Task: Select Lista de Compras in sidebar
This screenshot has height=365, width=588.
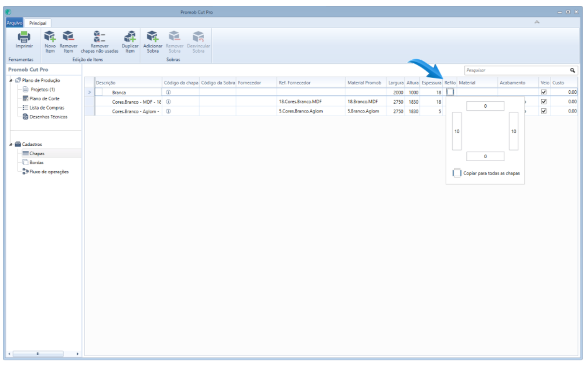Action: pos(47,108)
